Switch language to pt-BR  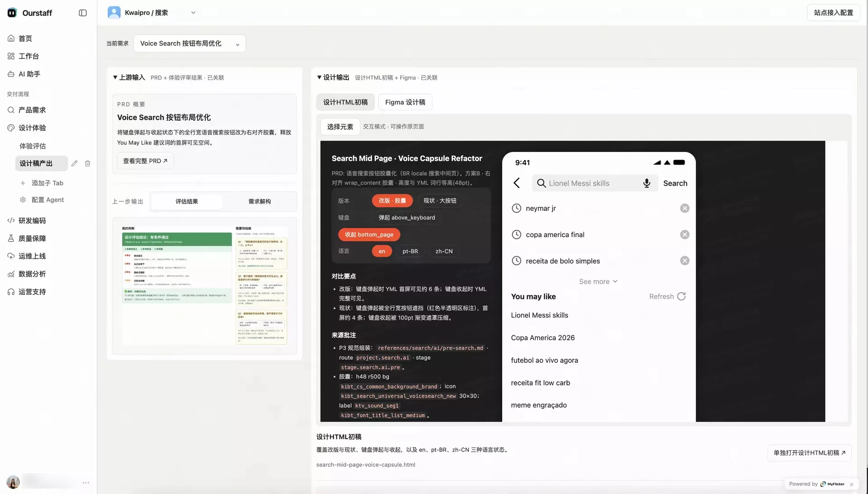pos(410,251)
